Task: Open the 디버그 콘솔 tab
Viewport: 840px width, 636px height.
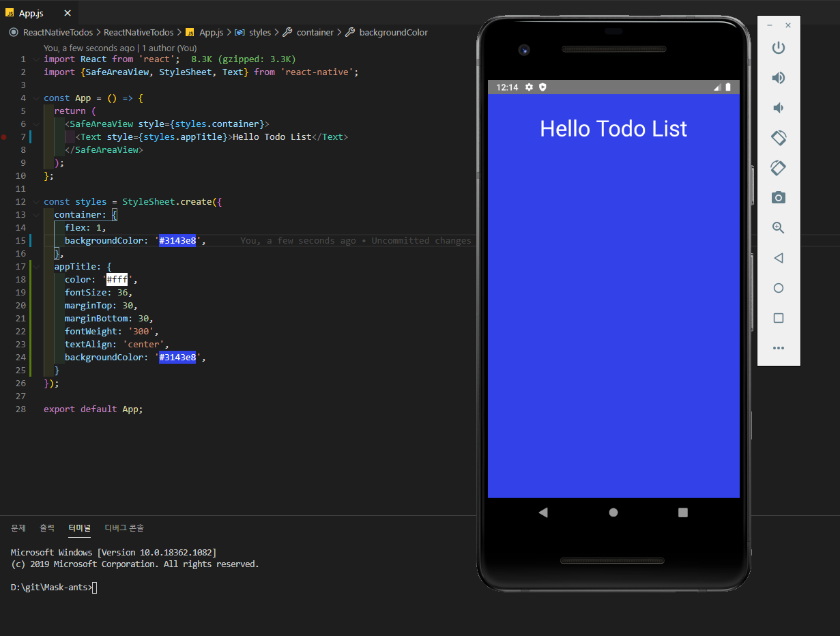Action: 124,527
